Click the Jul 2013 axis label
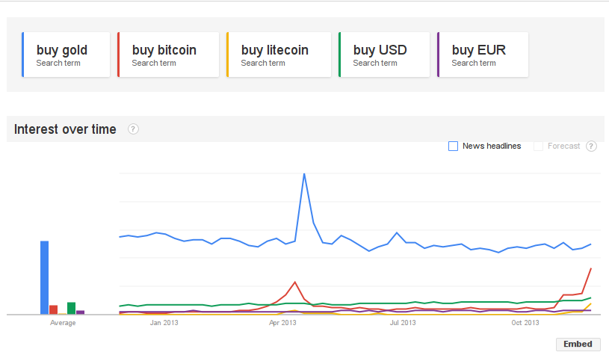 [403, 323]
